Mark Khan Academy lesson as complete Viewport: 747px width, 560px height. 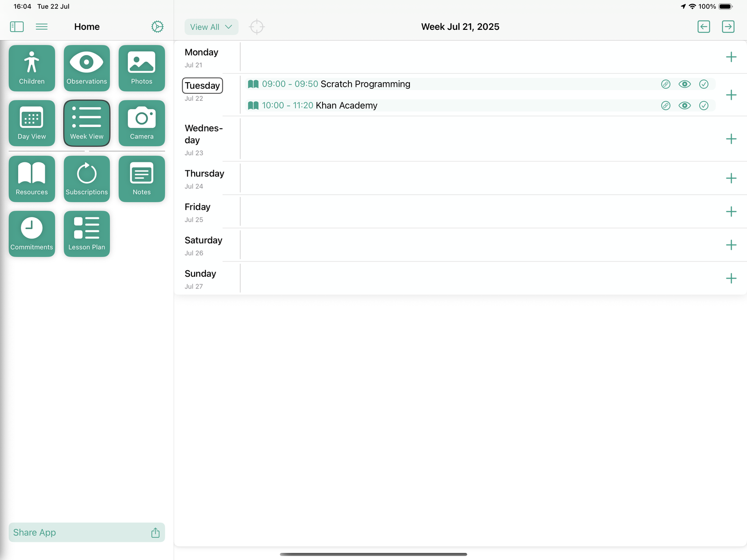704,105
